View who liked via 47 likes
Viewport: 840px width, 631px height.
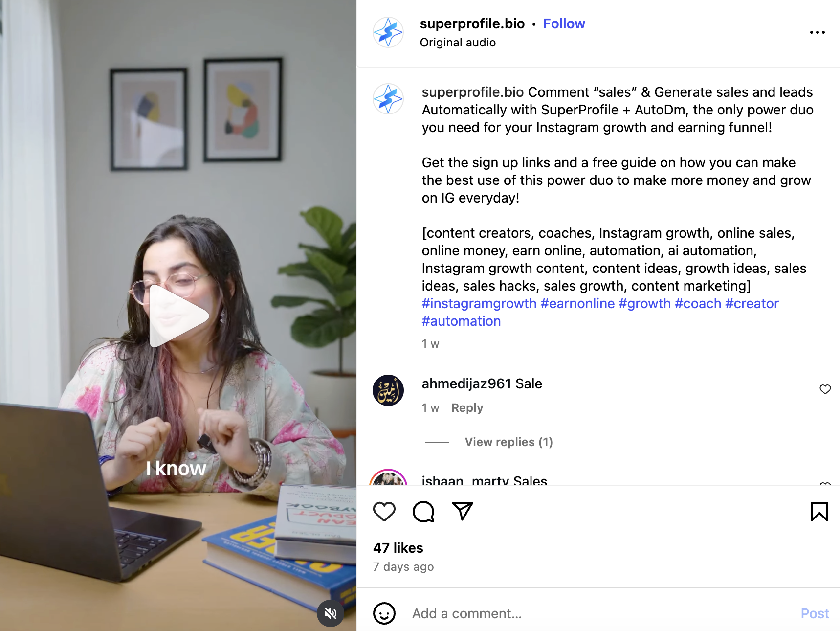(398, 548)
